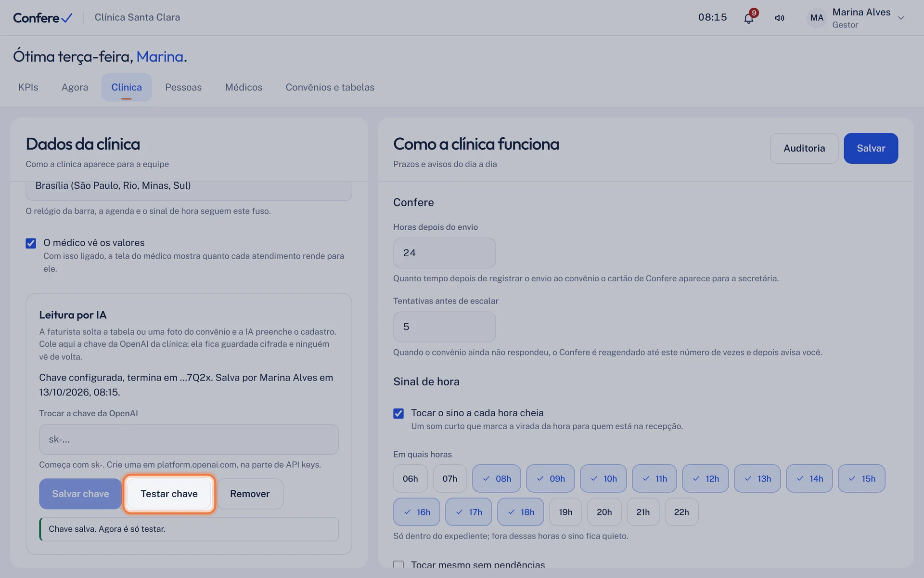The height and width of the screenshot is (578, 924).
Task: Switch to the KPIs tab
Action: point(28,87)
